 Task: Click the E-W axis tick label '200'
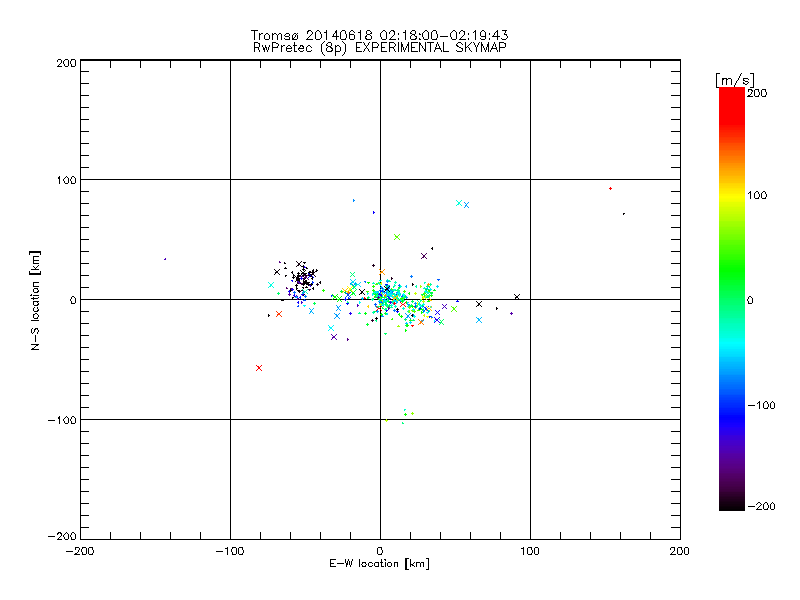coord(680,551)
